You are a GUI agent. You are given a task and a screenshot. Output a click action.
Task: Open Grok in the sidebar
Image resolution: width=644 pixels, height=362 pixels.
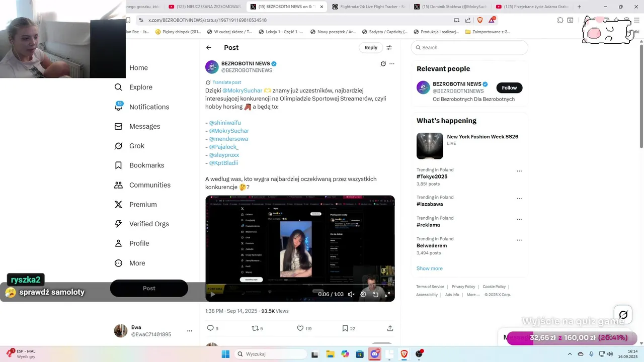click(129, 146)
